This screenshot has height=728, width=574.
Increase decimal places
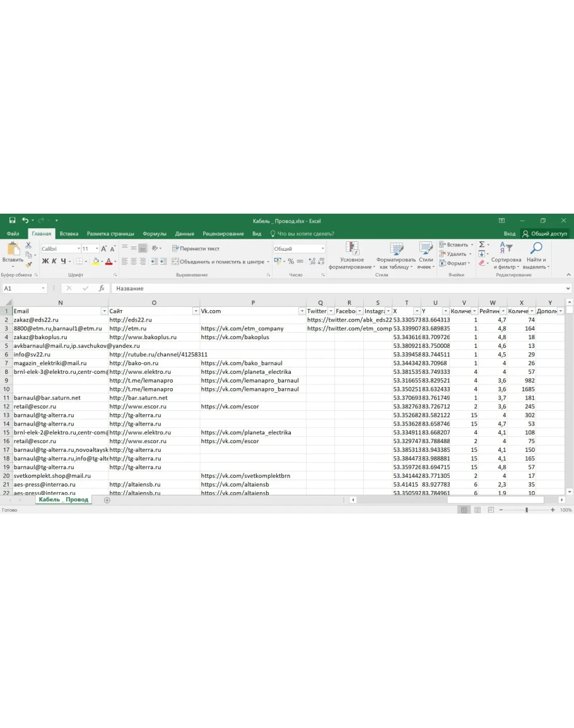[312, 262]
